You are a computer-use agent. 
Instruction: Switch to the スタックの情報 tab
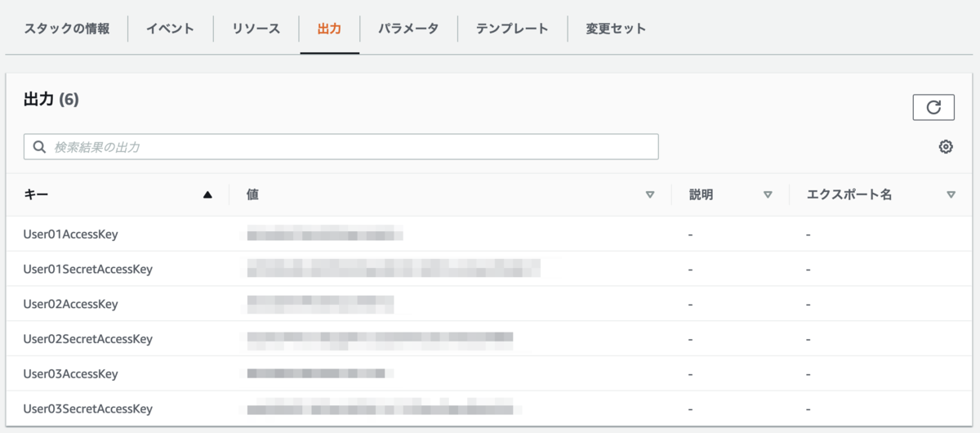coord(66,29)
